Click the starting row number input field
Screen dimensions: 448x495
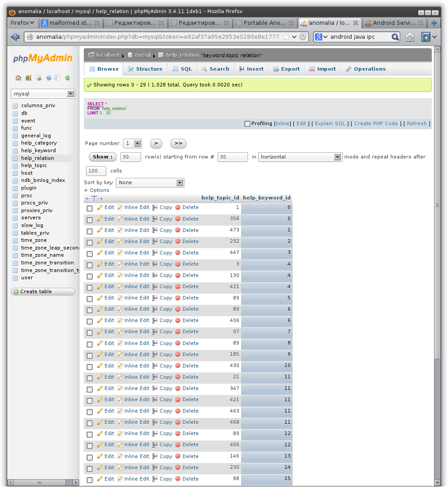click(233, 157)
